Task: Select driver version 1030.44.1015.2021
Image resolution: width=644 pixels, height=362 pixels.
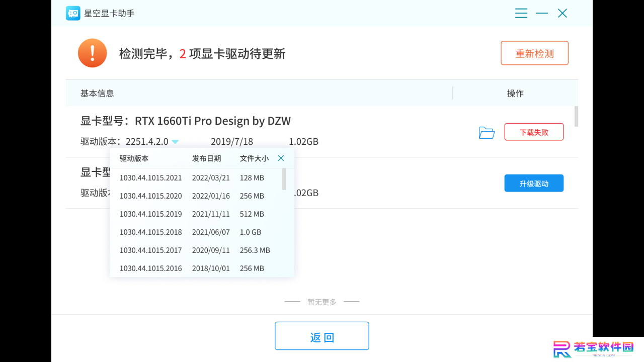Action: pyautogui.click(x=196, y=177)
